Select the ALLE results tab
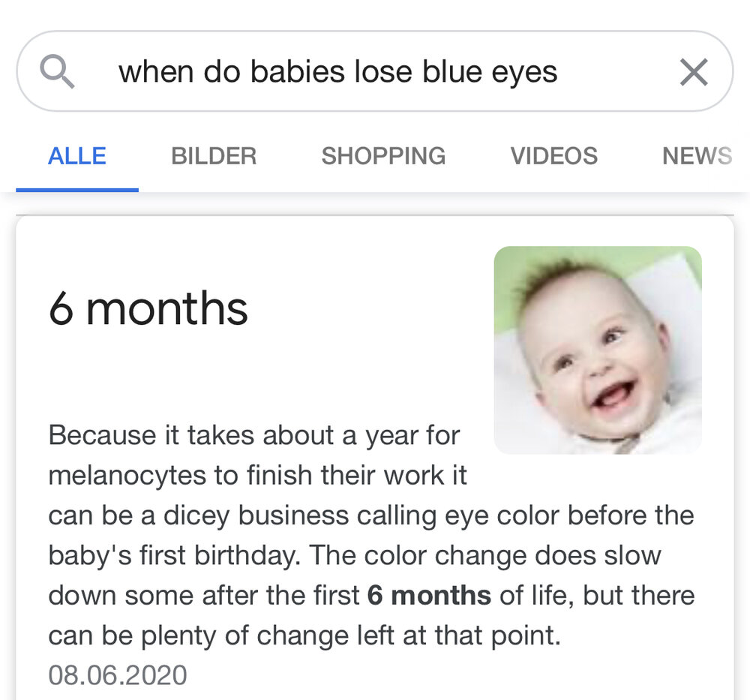The width and height of the screenshot is (750, 700). (x=77, y=156)
